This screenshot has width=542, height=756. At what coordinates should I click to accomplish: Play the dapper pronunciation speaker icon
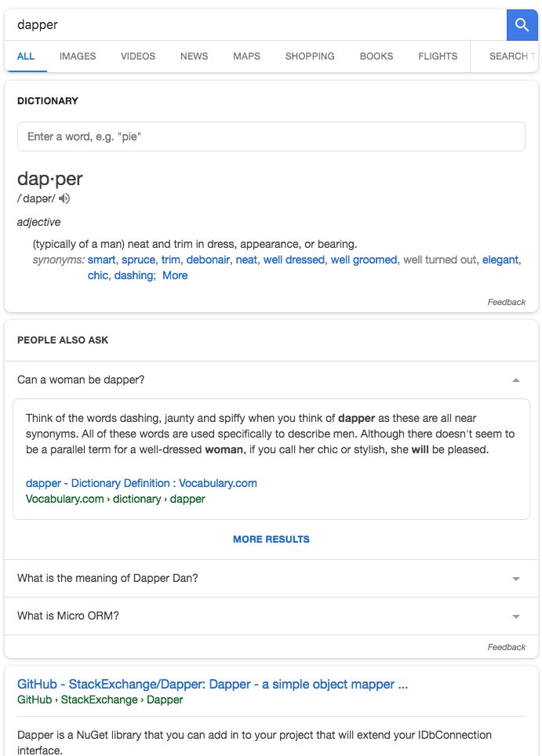click(64, 198)
